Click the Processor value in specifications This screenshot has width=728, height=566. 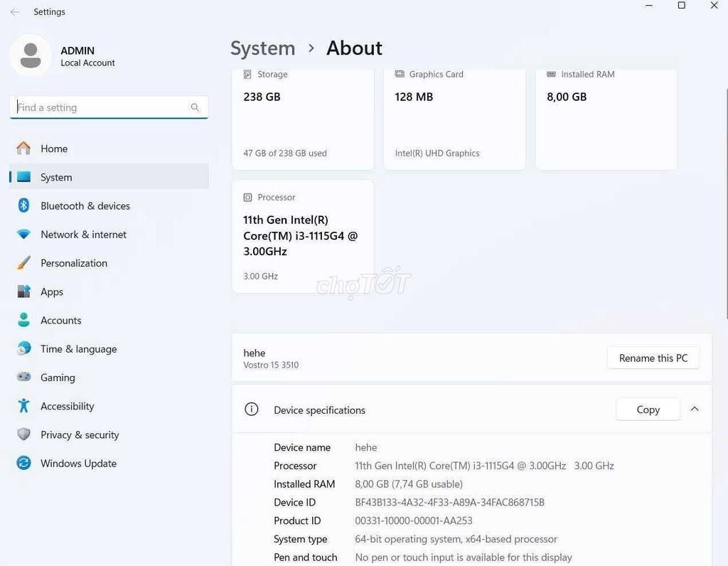point(484,466)
